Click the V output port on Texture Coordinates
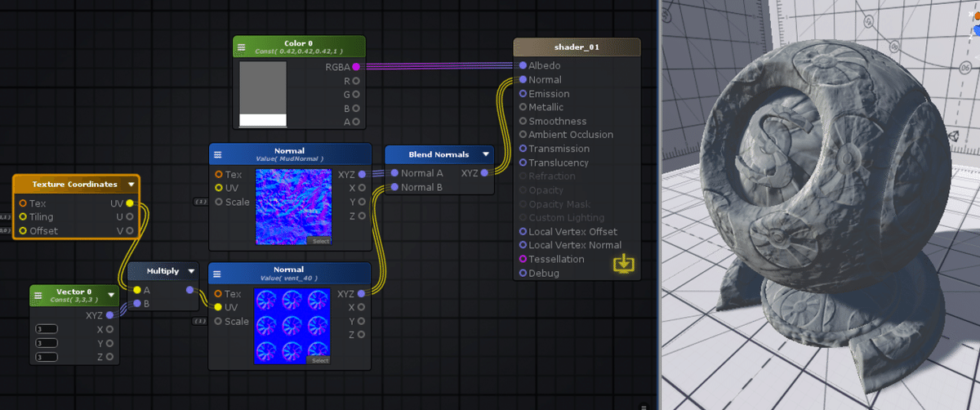980x410 pixels. [x=129, y=230]
